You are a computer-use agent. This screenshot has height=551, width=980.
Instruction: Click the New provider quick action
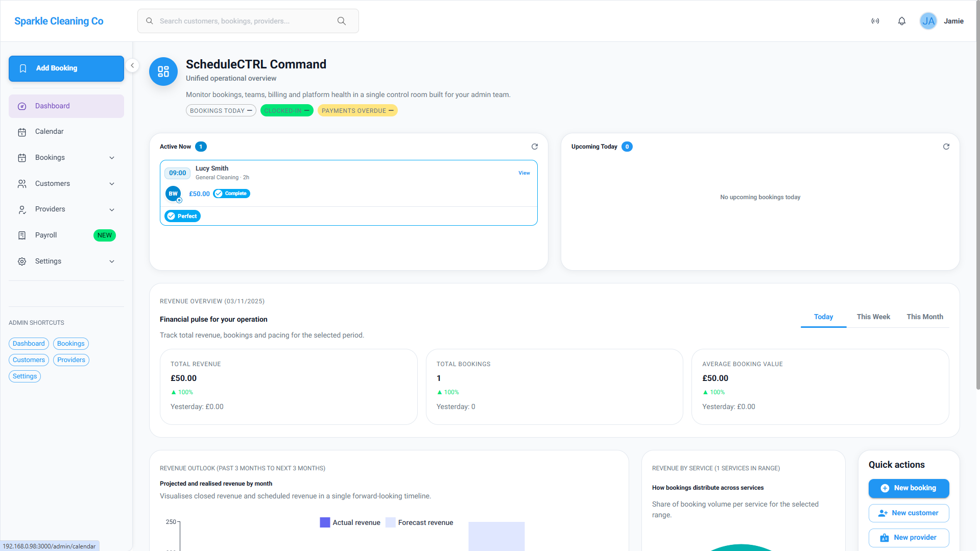tap(909, 538)
